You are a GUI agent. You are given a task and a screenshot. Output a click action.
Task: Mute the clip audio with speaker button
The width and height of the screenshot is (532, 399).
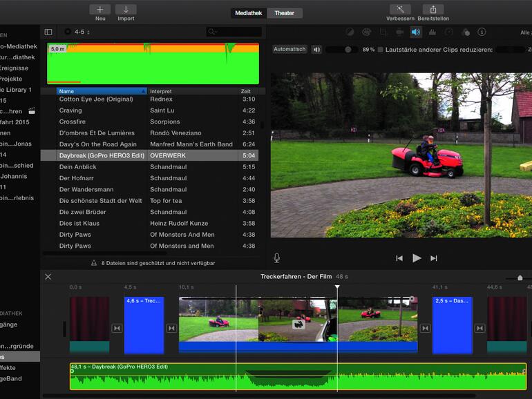(316, 50)
